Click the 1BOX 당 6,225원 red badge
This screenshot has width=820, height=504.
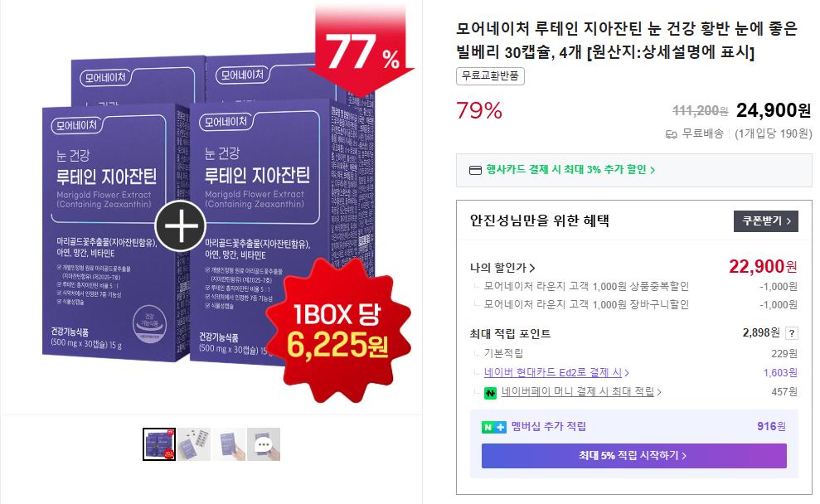point(338,329)
